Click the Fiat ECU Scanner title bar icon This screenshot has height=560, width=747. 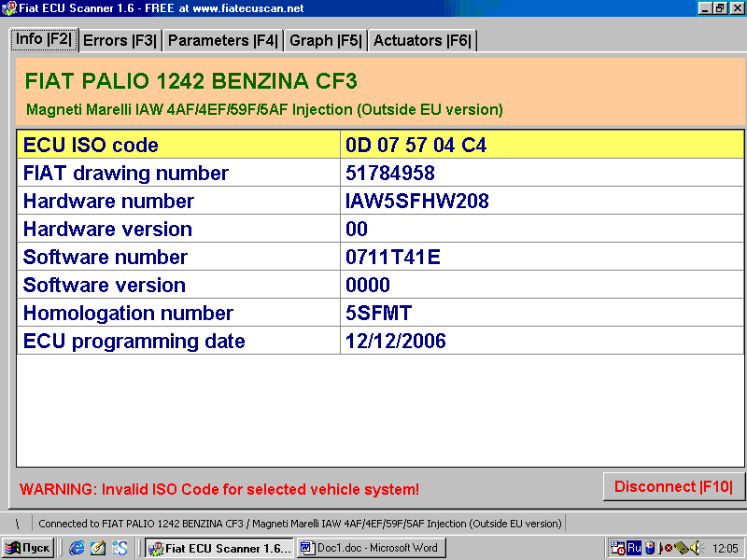[9, 8]
